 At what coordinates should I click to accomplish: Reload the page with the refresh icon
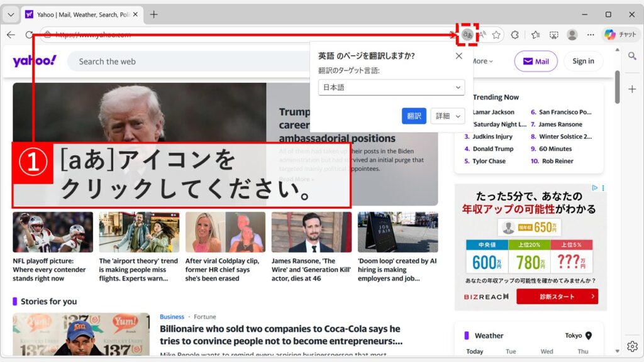tap(30, 35)
